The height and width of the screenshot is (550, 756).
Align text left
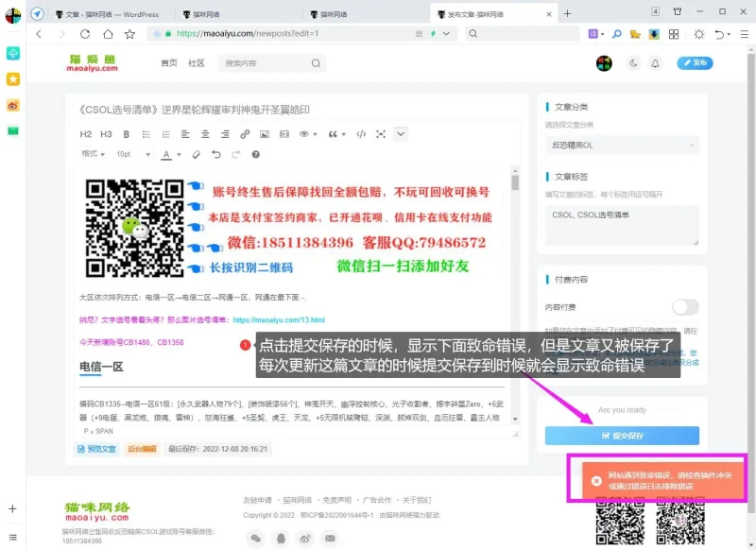[x=185, y=134]
